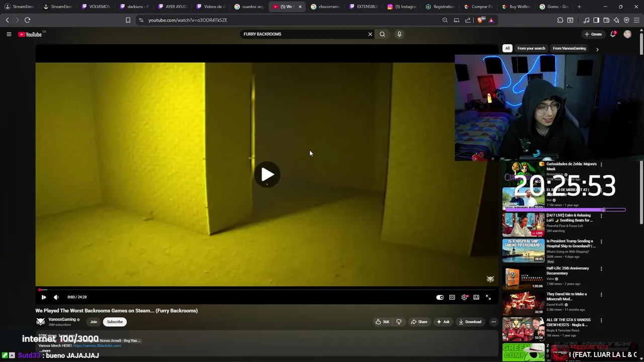644x362 pixels.
Task: Open the LoFi 24/7 LIVE stream thumbnail
Action: (523, 224)
